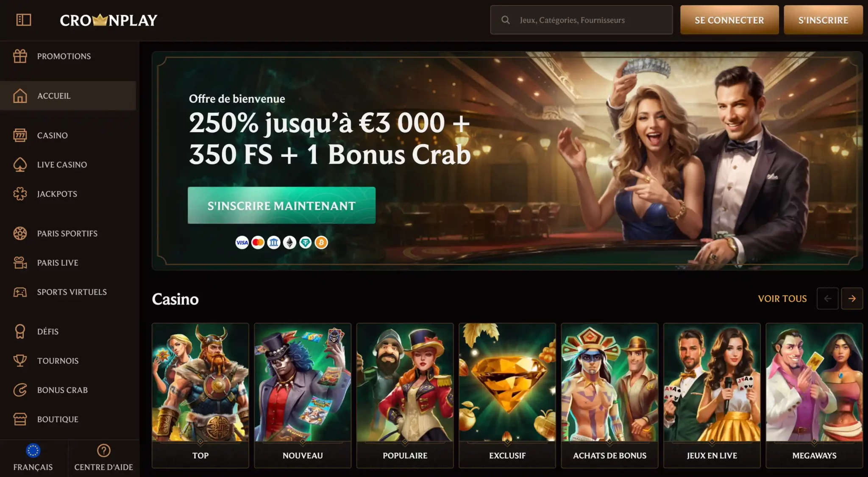Open the Voir Tous link

(782, 298)
